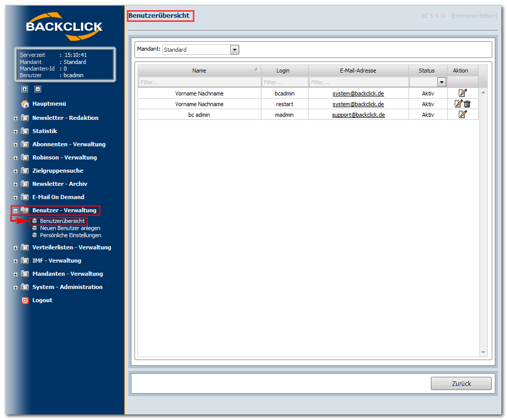507x420 pixels.
Task: Click the edit icon for bcadmin user
Action: click(x=462, y=93)
